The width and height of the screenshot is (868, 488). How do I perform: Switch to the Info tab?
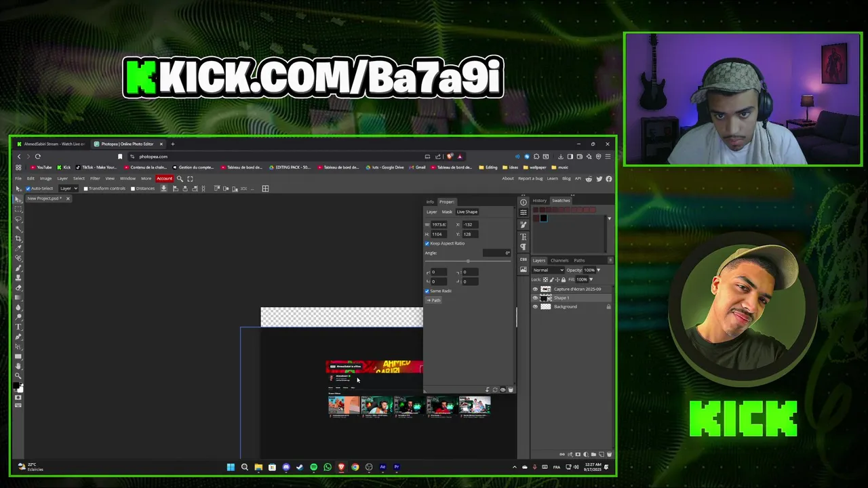pos(430,202)
